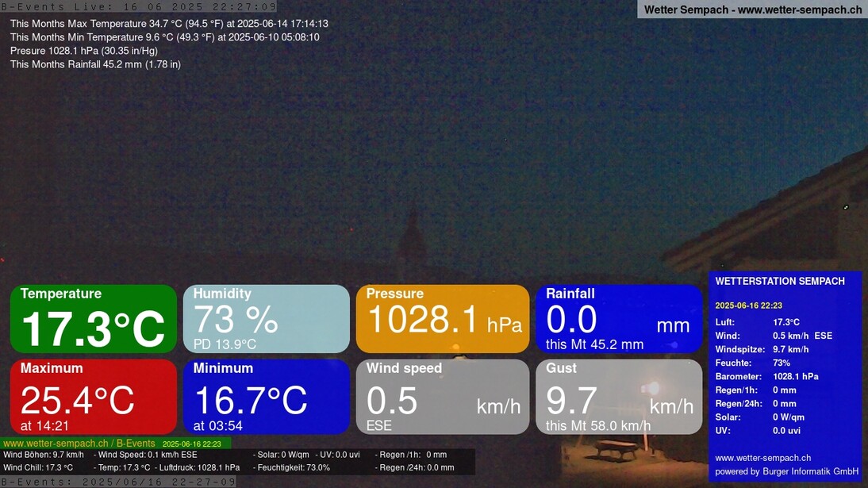Click 'Wind Böhen: 9.7 km/h' in the bottom strip
The image size is (868, 488).
[x=44, y=455]
